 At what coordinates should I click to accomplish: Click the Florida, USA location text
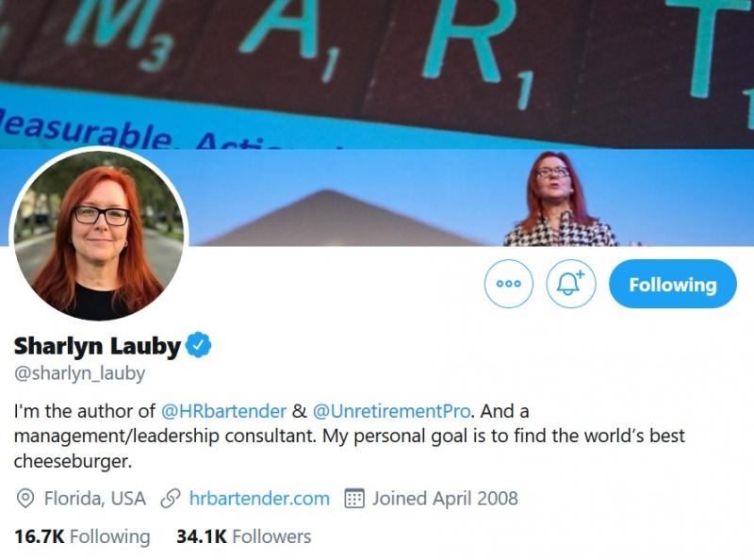95,499
